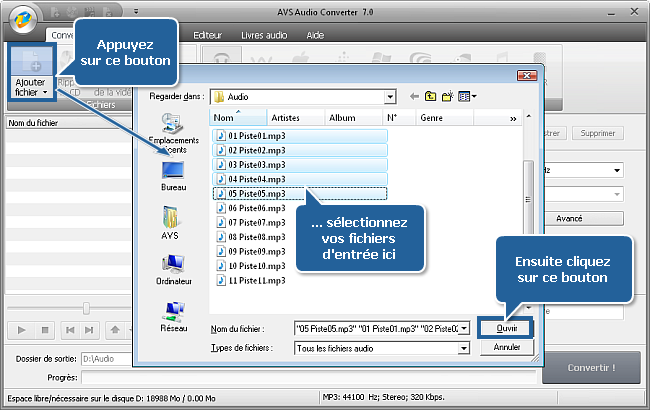Go to Bureau in the places bar
This screenshot has height=410, width=650.
(173, 176)
